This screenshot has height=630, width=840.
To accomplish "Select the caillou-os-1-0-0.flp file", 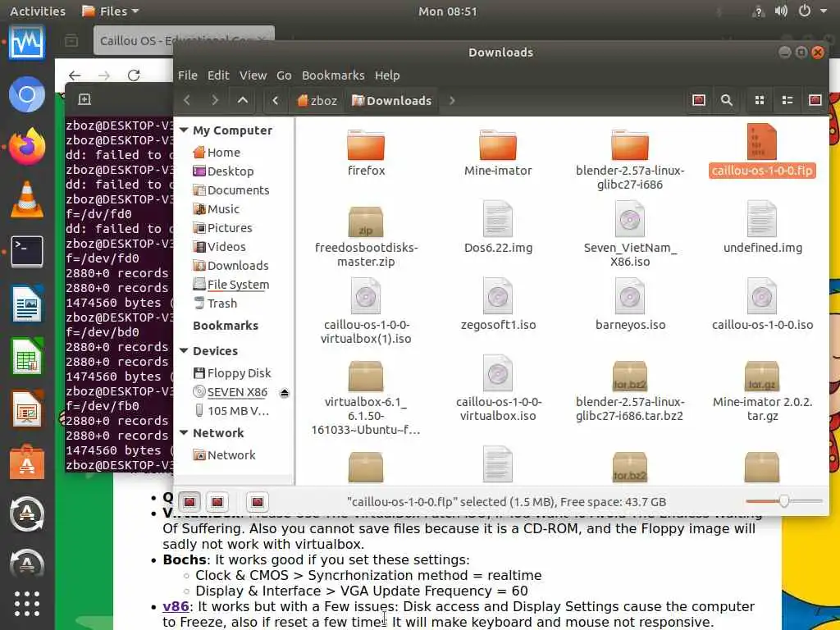I will click(x=762, y=151).
